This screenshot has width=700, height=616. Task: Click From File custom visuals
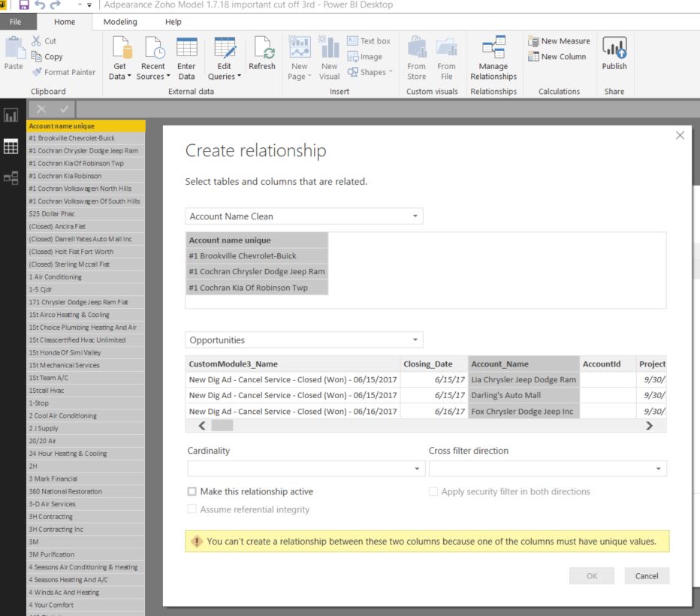tap(446, 58)
